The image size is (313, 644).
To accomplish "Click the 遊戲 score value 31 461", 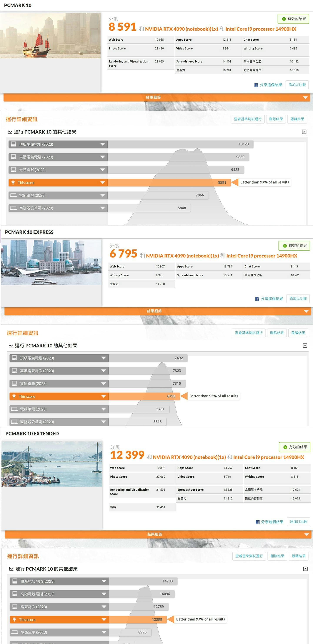I will [161, 507].
